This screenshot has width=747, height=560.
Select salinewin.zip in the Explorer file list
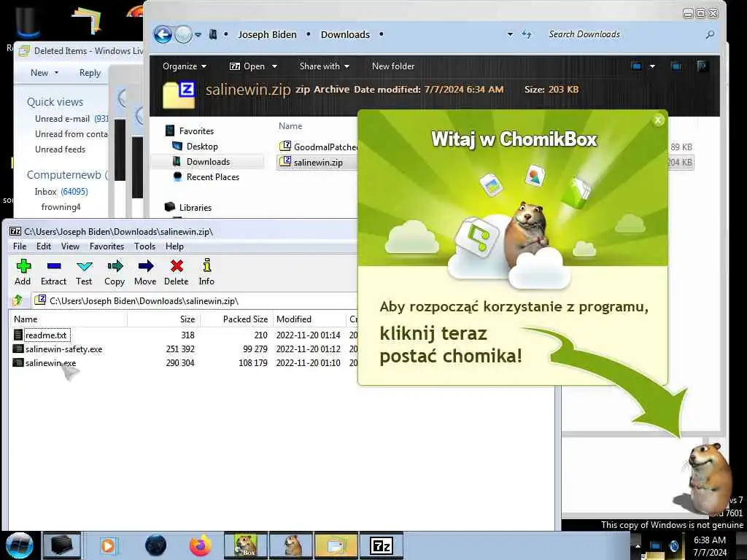click(317, 162)
